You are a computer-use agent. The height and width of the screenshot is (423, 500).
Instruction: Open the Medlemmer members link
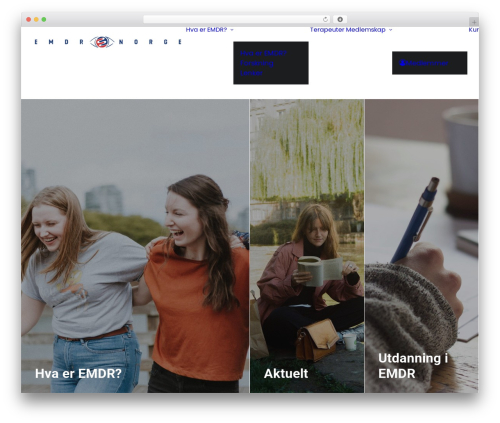click(427, 63)
